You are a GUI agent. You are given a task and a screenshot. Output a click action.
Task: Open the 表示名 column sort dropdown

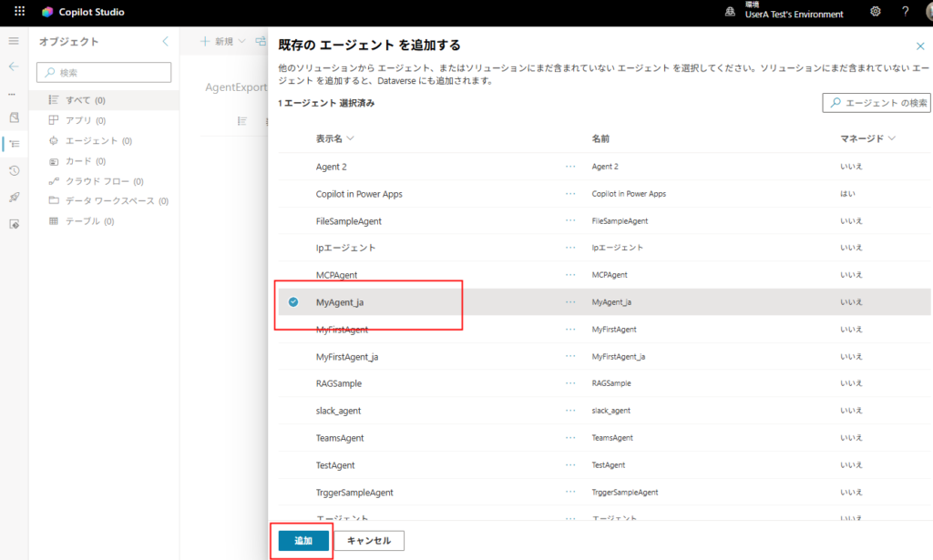(x=350, y=138)
